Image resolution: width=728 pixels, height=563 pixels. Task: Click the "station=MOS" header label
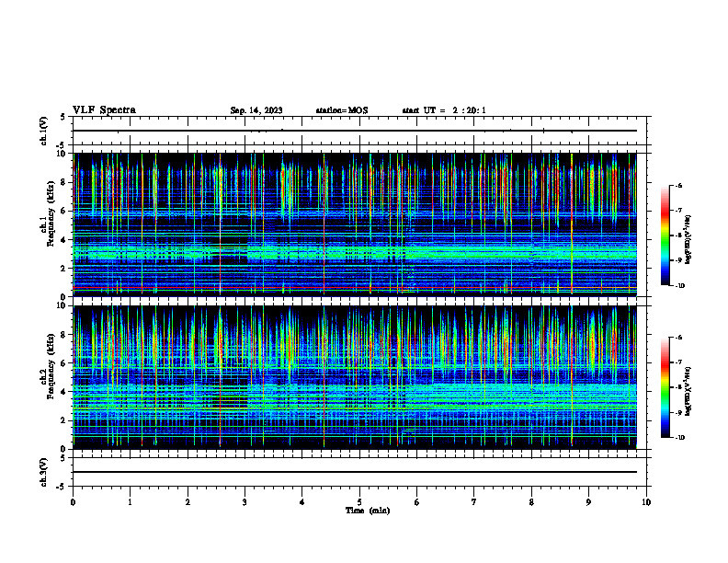(342, 110)
